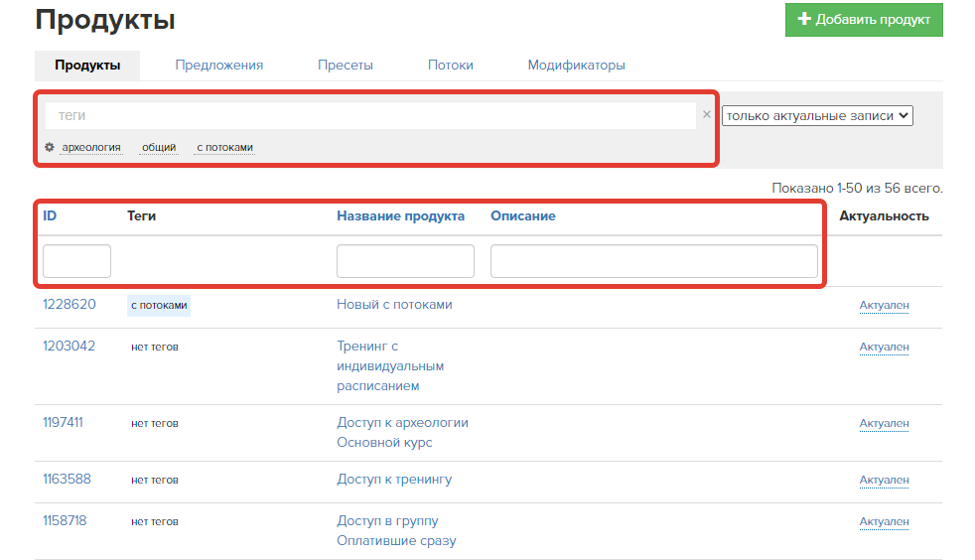The width and height of the screenshot is (975, 560).
Task: Switch to the Предложения tab
Action: click(x=218, y=66)
